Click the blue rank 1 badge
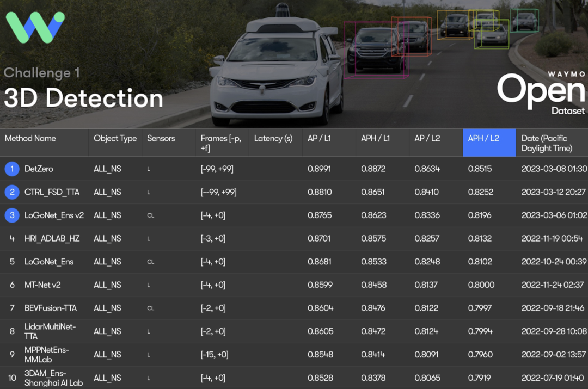The height and width of the screenshot is (389, 588). point(12,169)
